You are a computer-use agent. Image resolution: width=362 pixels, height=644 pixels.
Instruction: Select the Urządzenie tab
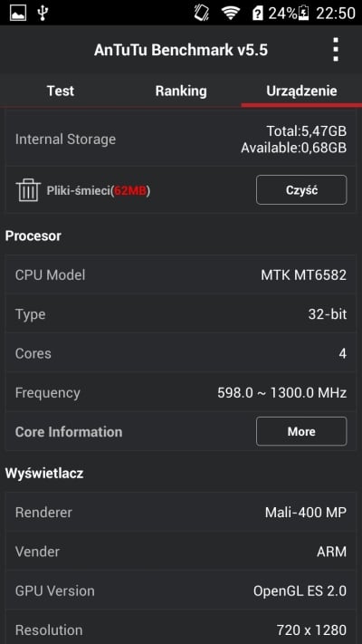pyautogui.click(x=301, y=91)
